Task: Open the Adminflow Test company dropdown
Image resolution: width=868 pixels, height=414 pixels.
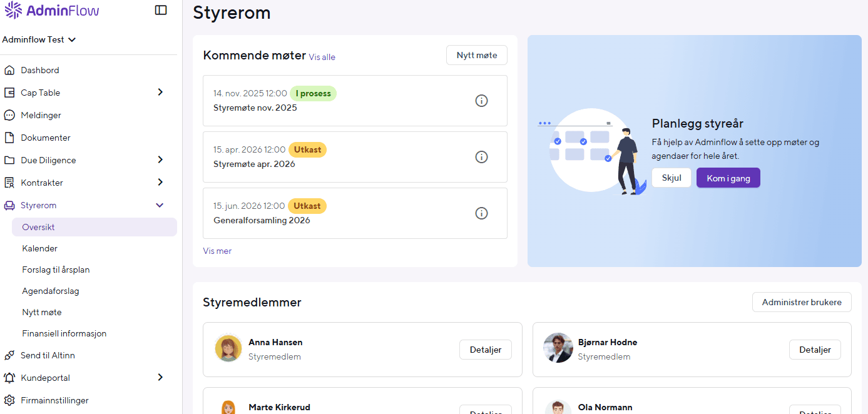Action: point(39,39)
